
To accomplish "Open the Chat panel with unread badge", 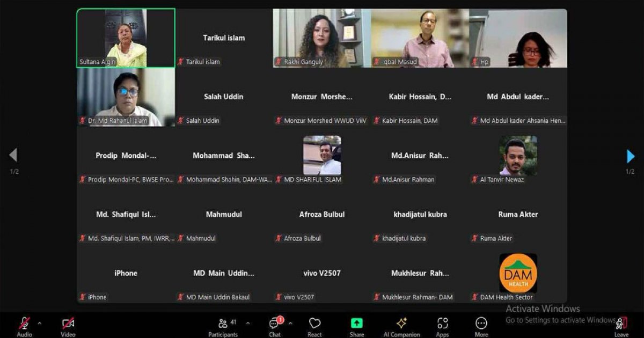I will 275,324.
